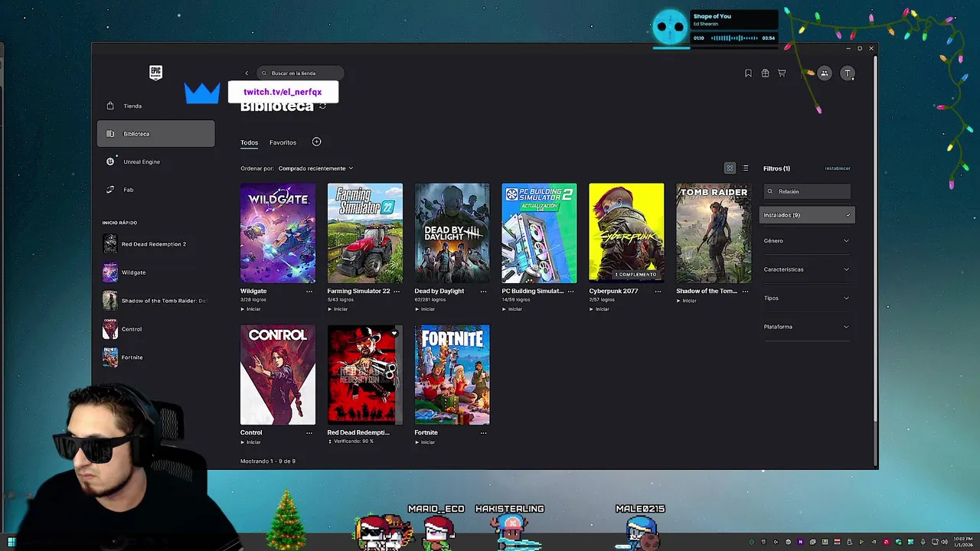Viewport: 980px width, 551px height.
Task: Open the Ordenar por Comprado recientemente dropdown
Action: pos(315,168)
